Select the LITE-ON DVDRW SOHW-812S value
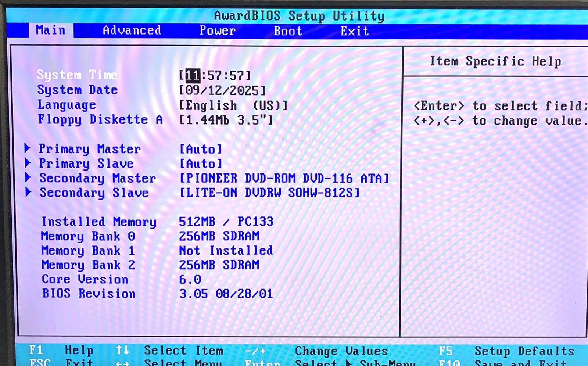Image resolution: width=588 pixels, height=366 pixels. pos(269,193)
